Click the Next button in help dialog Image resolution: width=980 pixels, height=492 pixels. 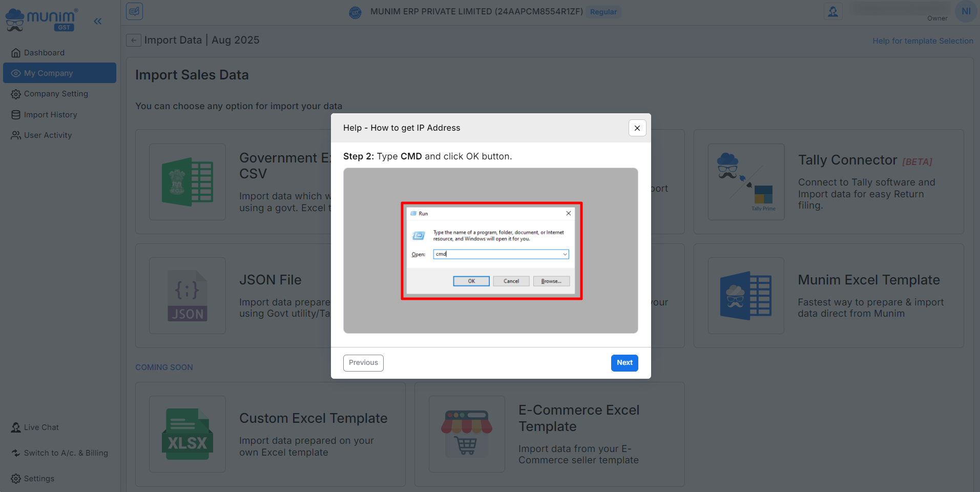pos(624,363)
